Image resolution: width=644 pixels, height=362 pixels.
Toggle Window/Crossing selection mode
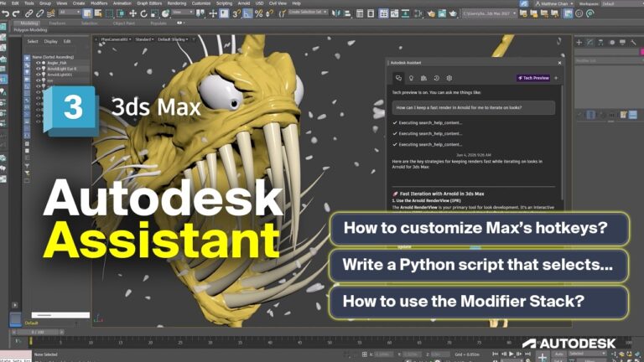[121, 13]
